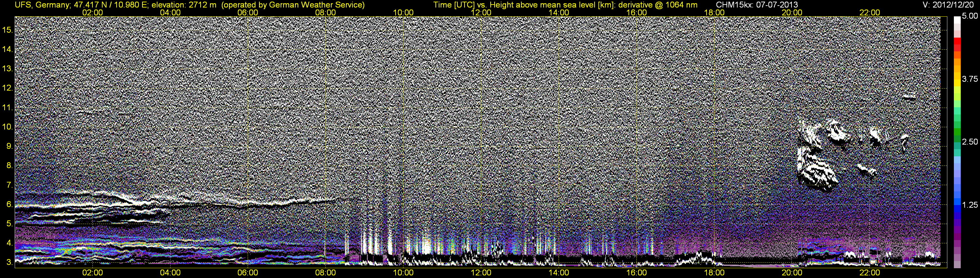Viewport: 980px width, 278px height.
Task: Click the 22:00 time label at bottom
Action: coord(870,273)
